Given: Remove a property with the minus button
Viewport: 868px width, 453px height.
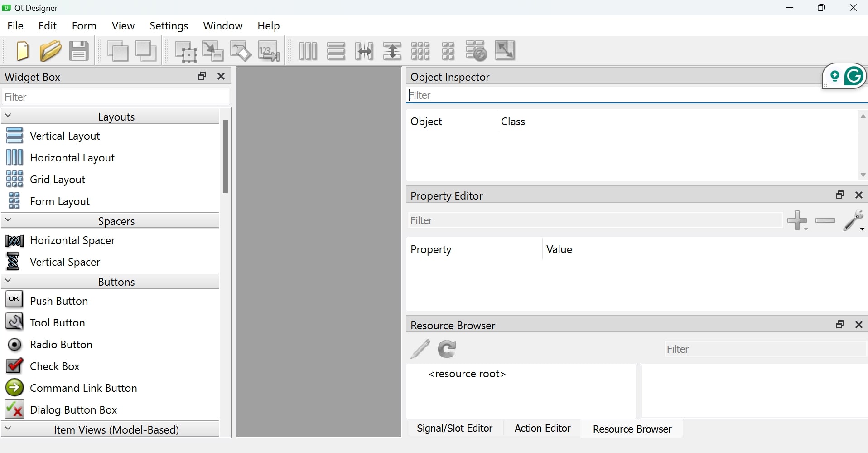Looking at the screenshot, I should [825, 221].
